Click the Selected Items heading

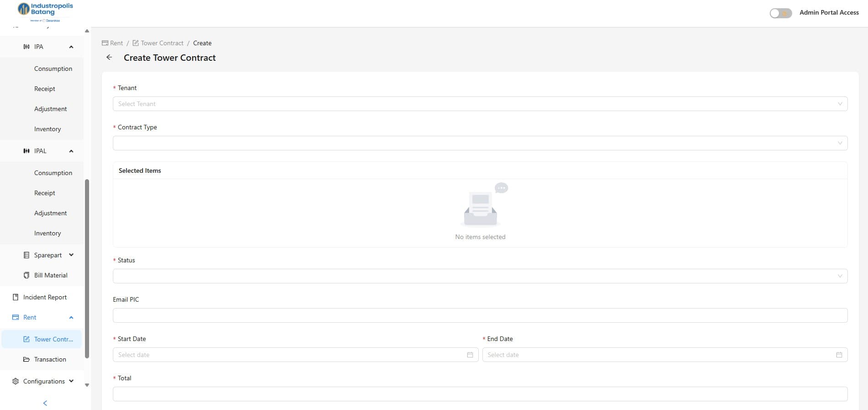(x=140, y=170)
